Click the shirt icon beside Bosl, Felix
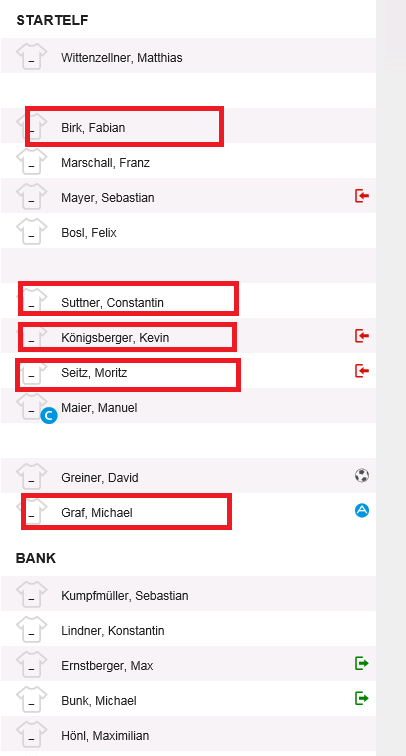This screenshot has width=406, height=756. coord(31,231)
